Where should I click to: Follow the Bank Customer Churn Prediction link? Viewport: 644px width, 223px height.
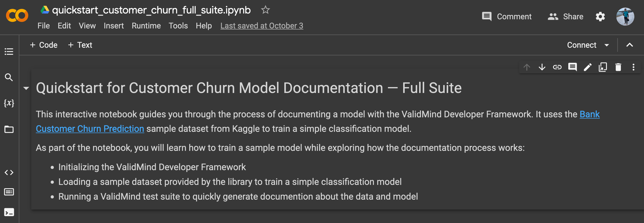click(x=90, y=129)
